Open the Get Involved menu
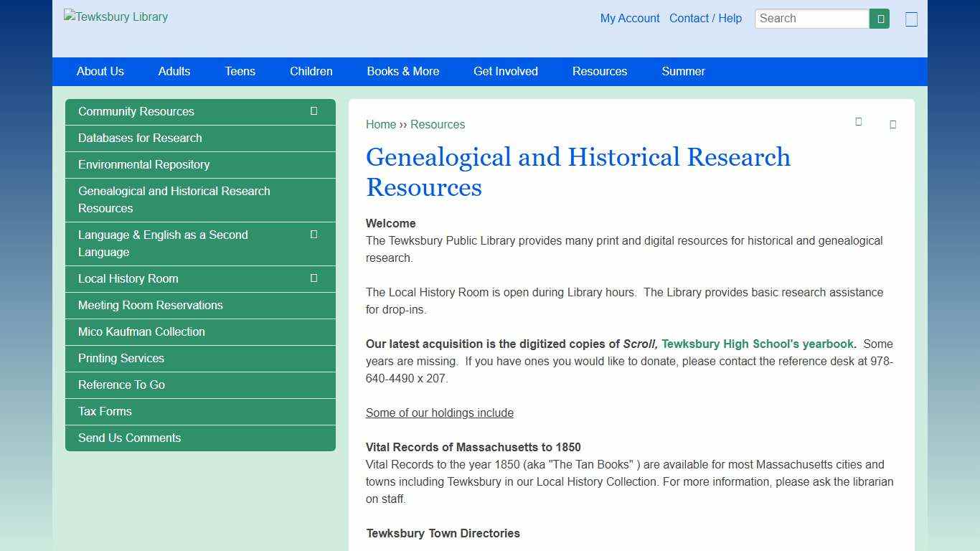Viewport: 980px width, 551px height. tap(505, 72)
